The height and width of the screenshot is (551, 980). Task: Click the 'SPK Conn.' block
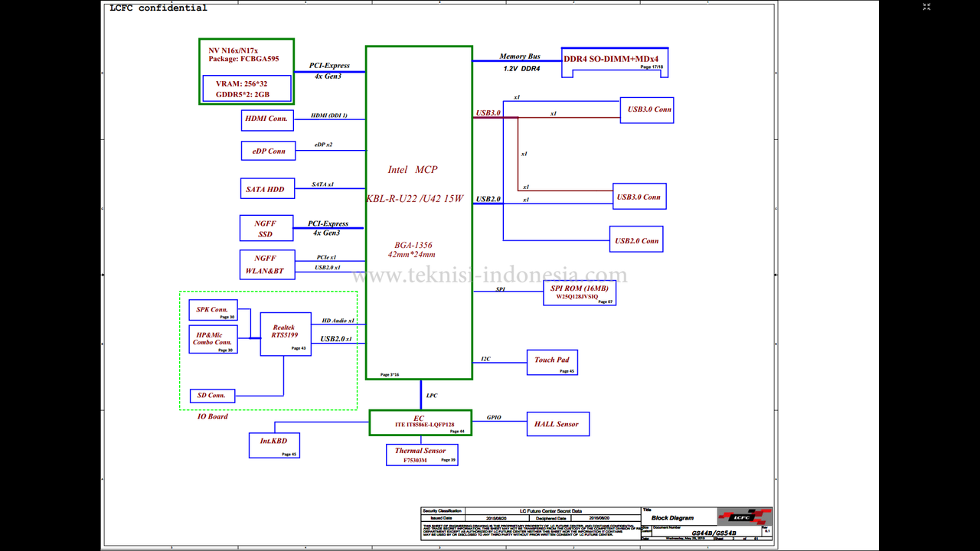213,310
